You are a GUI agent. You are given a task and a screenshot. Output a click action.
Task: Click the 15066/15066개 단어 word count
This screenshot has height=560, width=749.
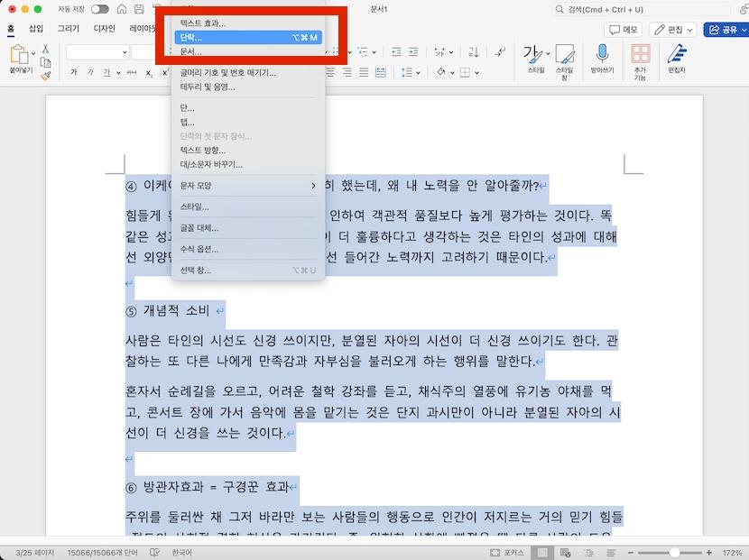[x=102, y=553]
